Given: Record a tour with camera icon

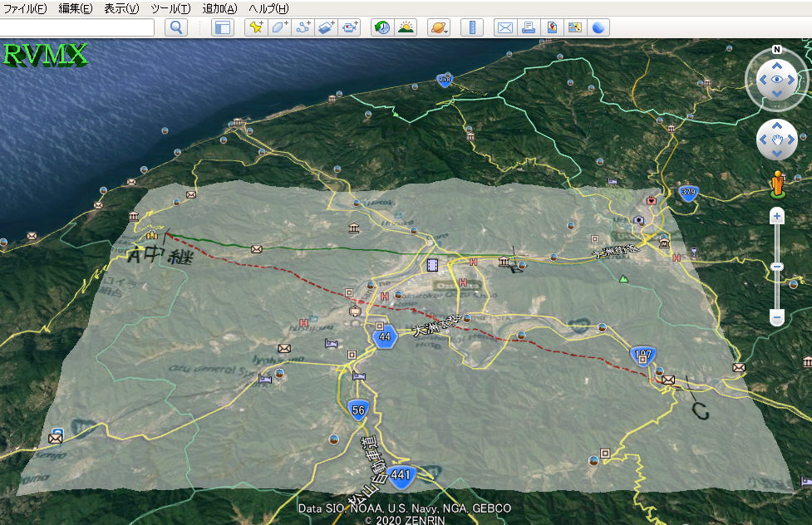Looking at the screenshot, I should pos(349,27).
